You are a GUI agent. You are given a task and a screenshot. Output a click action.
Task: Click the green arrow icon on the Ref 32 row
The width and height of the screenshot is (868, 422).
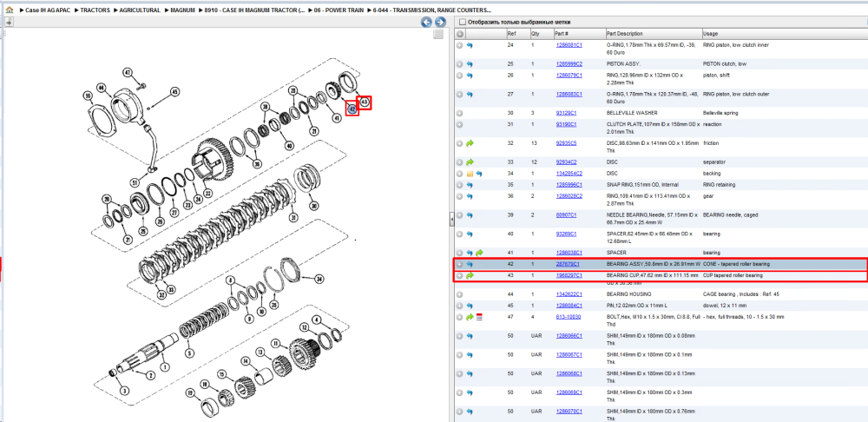tap(470, 143)
